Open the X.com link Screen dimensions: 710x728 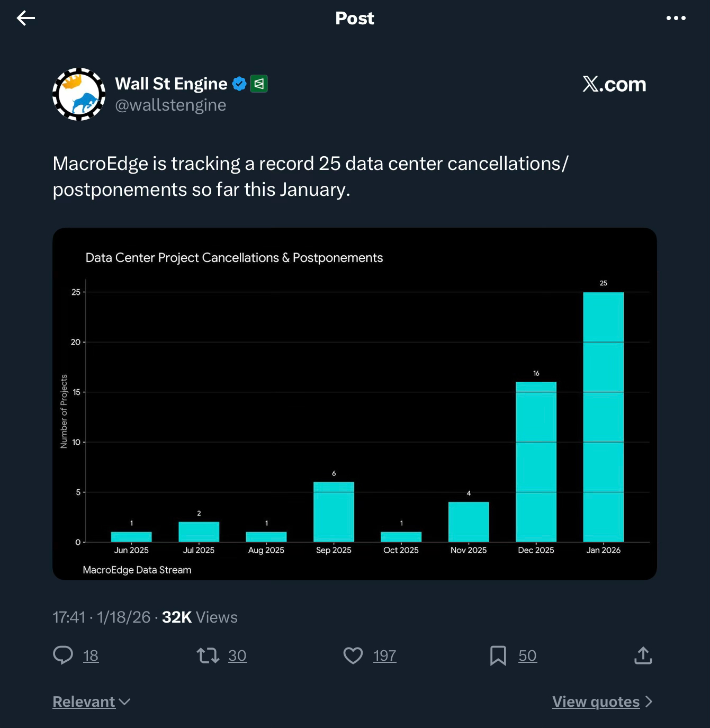[x=614, y=84]
